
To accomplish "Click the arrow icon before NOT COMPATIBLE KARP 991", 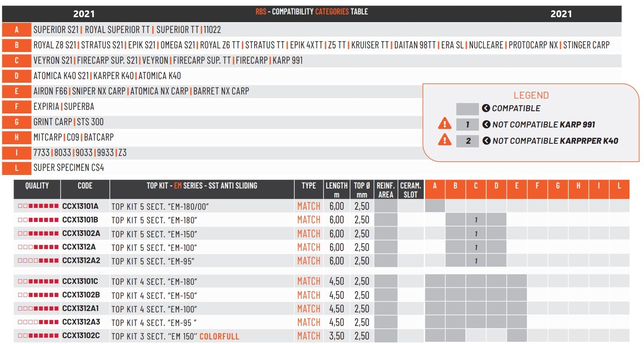I will [x=486, y=125].
